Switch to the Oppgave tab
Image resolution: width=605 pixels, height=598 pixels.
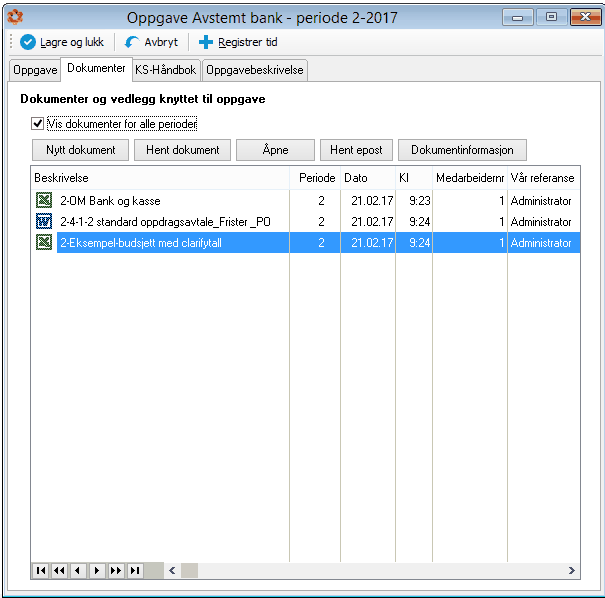click(35, 70)
